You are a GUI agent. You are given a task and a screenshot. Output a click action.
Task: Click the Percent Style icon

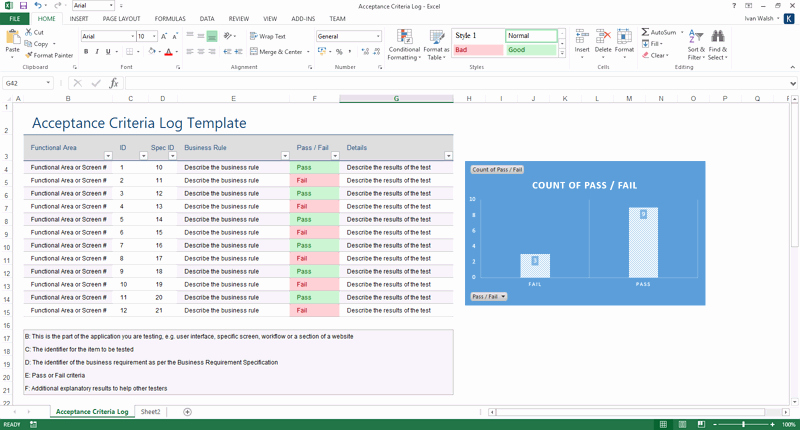coord(339,52)
